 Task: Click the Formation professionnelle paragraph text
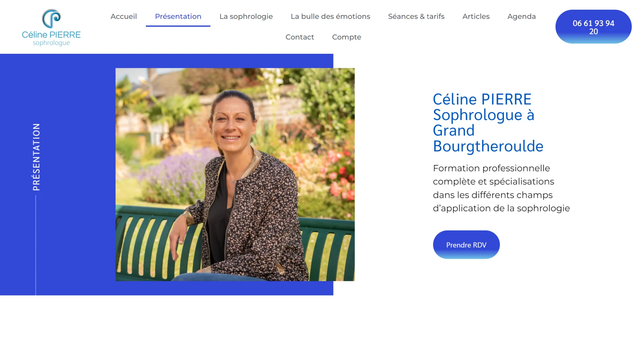(x=501, y=188)
